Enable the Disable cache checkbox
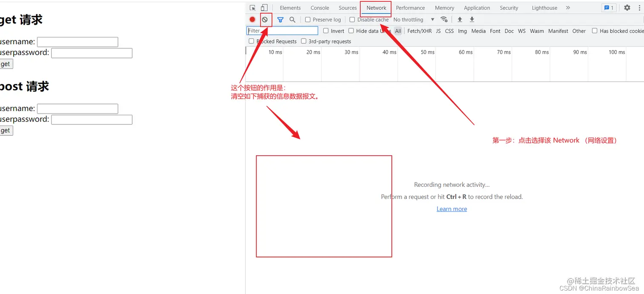Viewport: 644px width, 294px height. point(352,20)
